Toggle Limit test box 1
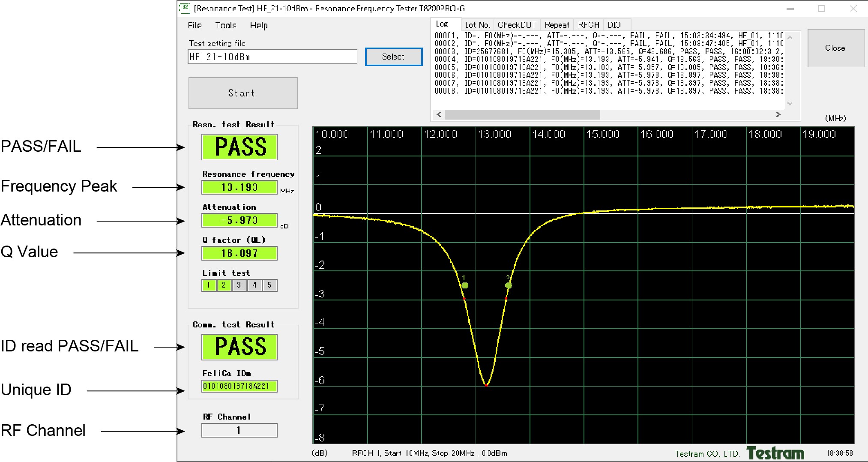 point(209,285)
